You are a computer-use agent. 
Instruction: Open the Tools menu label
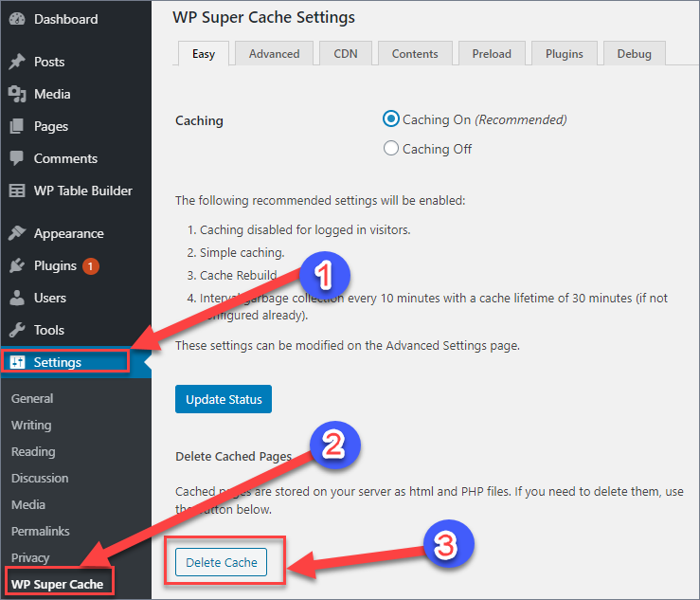(49, 330)
